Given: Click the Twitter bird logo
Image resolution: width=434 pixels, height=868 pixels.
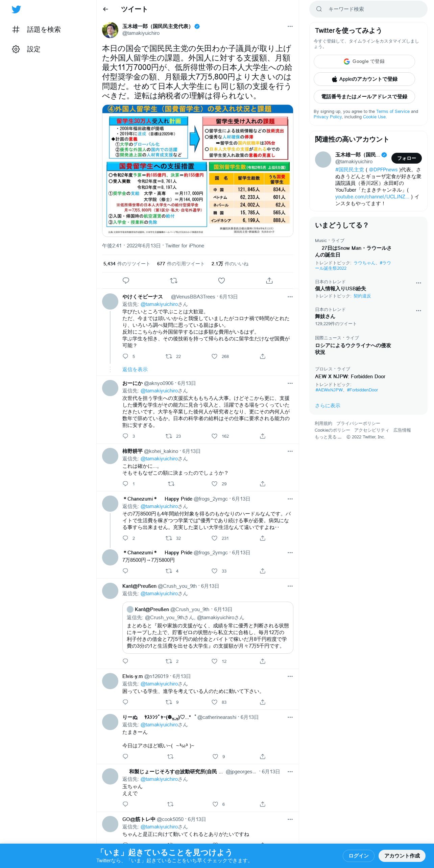Looking at the screenshot, I should [16, 9].
